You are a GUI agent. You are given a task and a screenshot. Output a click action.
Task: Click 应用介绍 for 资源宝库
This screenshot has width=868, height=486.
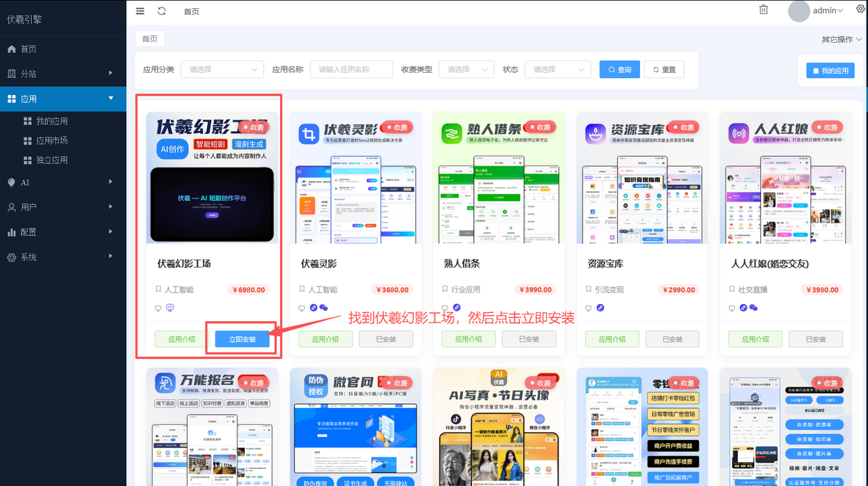(x=612, y=339)
